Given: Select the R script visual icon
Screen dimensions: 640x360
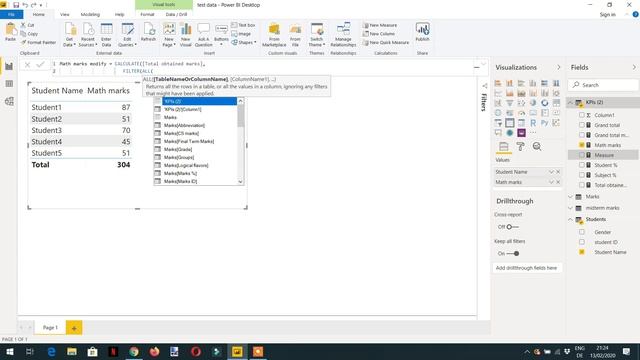Looking at the screenshot, I should point(533,123).
